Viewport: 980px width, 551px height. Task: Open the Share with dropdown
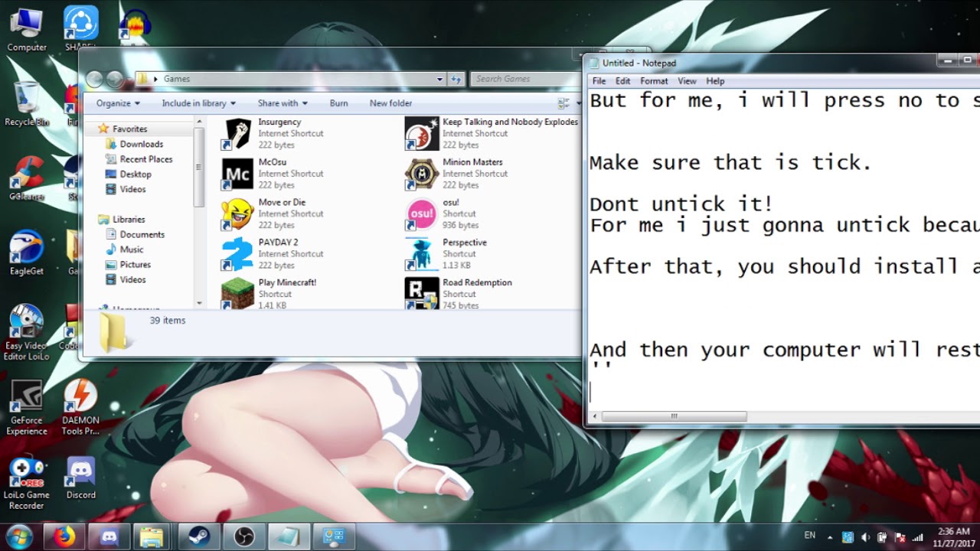pyautogui.click(x=283, y=103)
